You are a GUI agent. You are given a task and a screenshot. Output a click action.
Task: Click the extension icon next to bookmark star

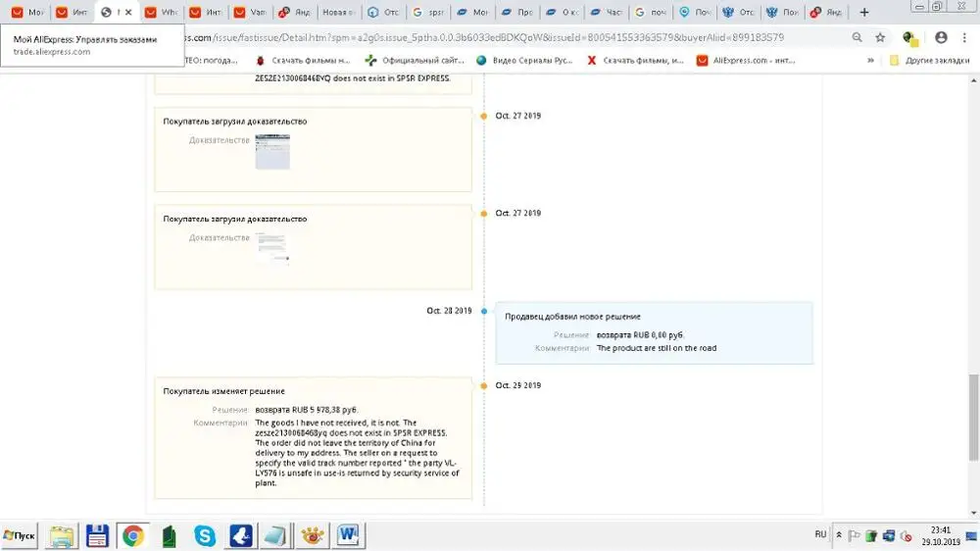(x=910, y=38)
